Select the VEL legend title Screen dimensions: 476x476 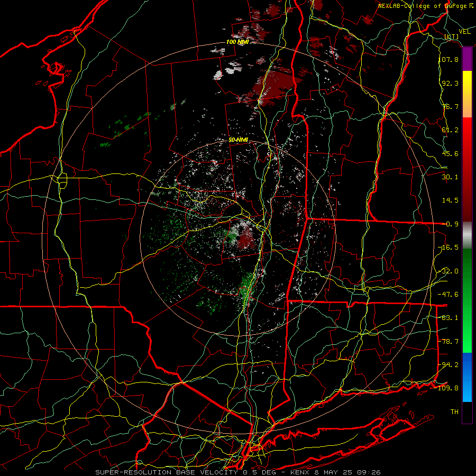tap(464, 32)
